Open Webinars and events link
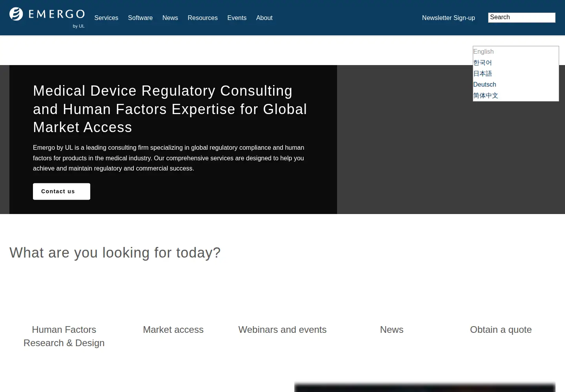Image resolution: width=565 pixels, height=392 pixels. coord(282,330)
